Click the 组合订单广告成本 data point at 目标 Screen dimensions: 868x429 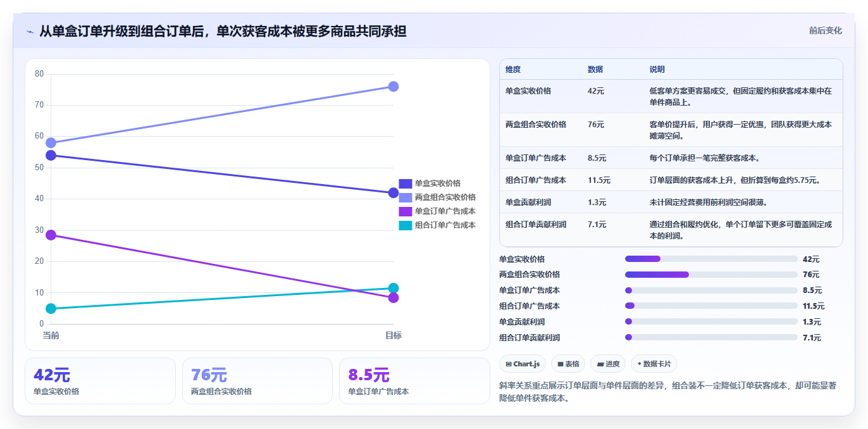[393, 288]
